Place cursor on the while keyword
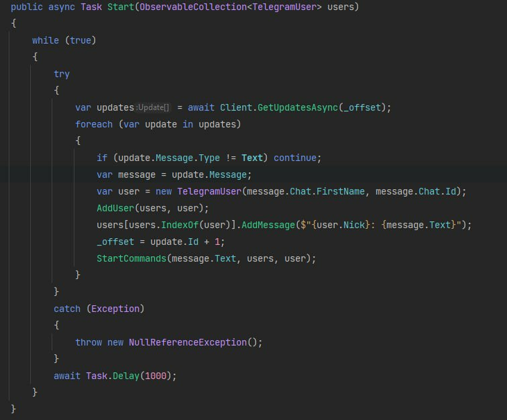The image size is (507, 420). [46, 40]
